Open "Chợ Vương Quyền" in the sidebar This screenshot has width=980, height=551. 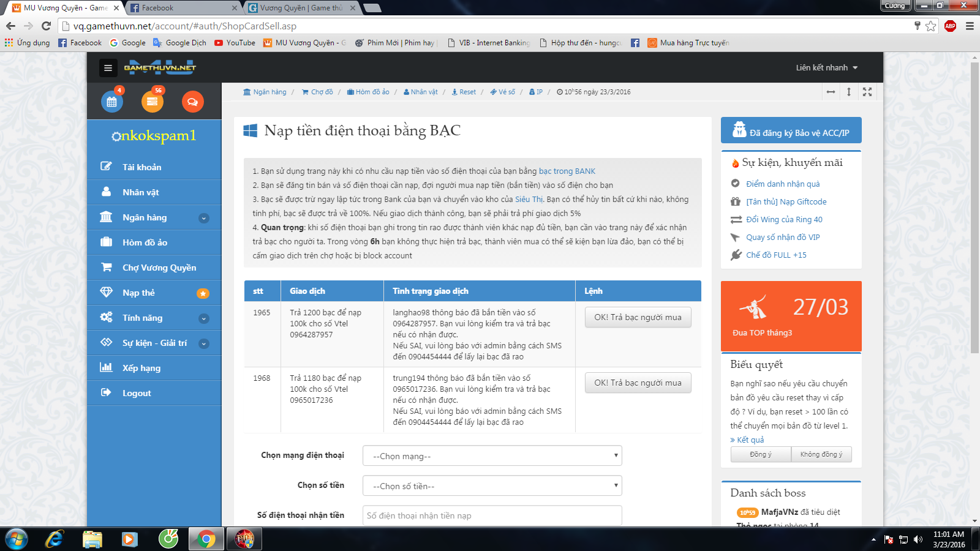point(159,268)
